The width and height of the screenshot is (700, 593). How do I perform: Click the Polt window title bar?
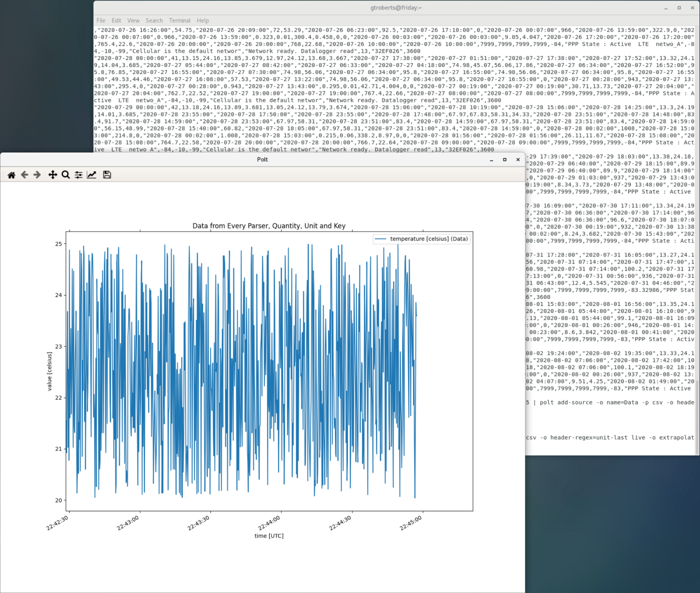(262, 159)
